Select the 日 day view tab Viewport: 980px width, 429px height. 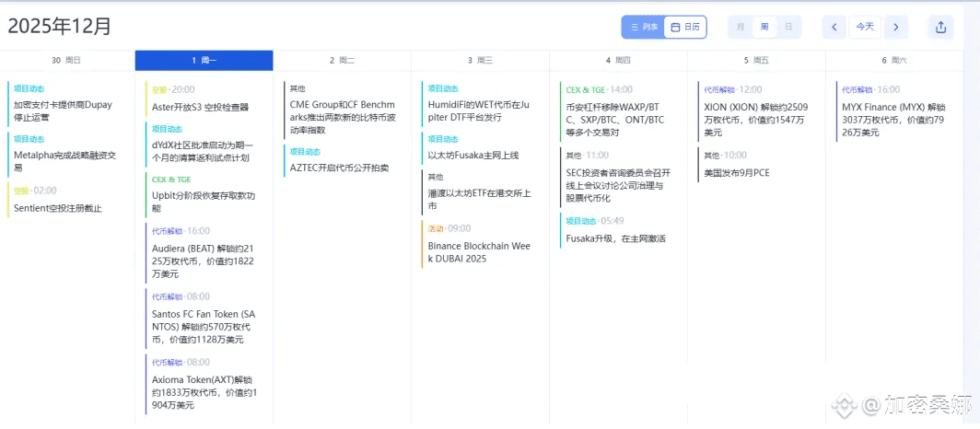point(788,27)
